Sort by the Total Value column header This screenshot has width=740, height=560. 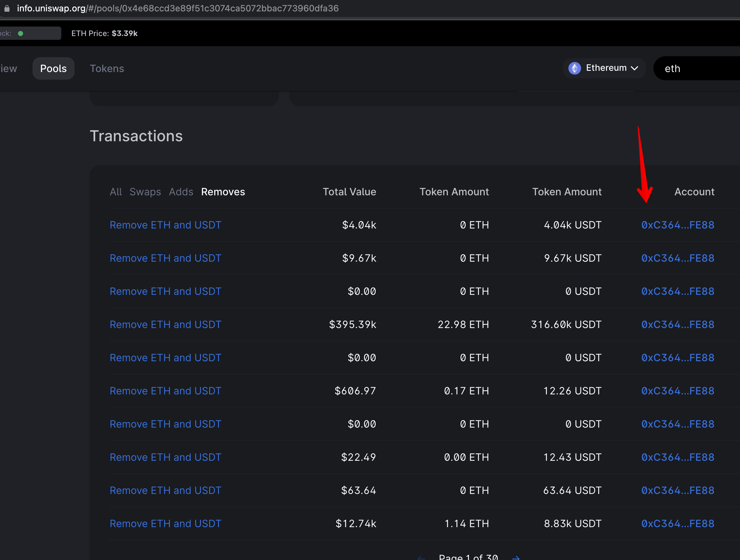pos(349,192)
